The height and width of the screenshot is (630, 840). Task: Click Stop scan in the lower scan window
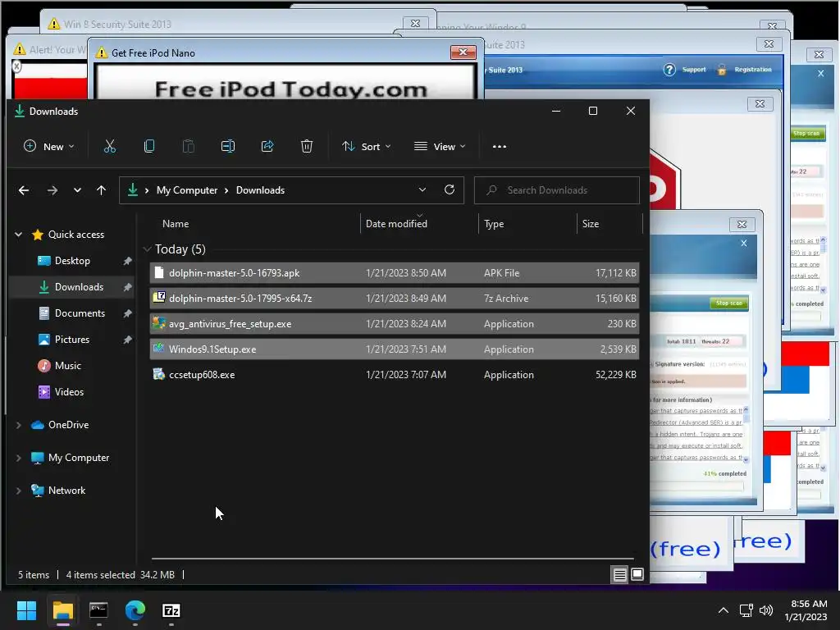click(728, 304)
